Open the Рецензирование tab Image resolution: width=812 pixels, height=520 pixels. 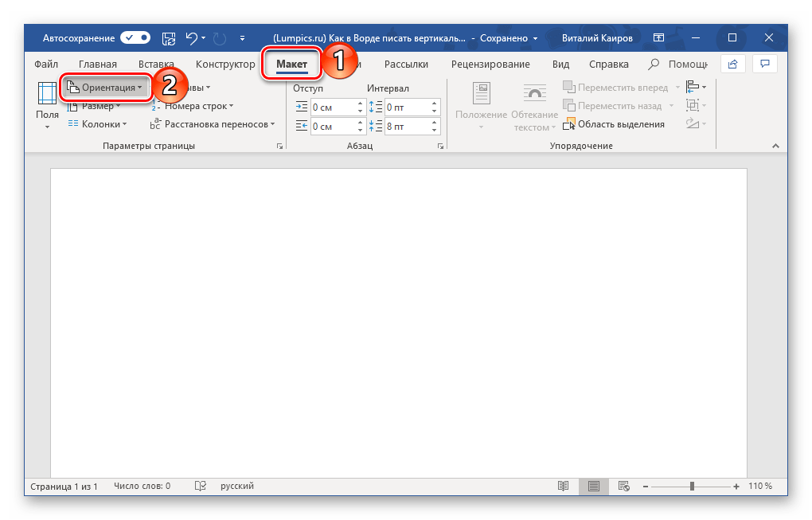tap(490, 65)
